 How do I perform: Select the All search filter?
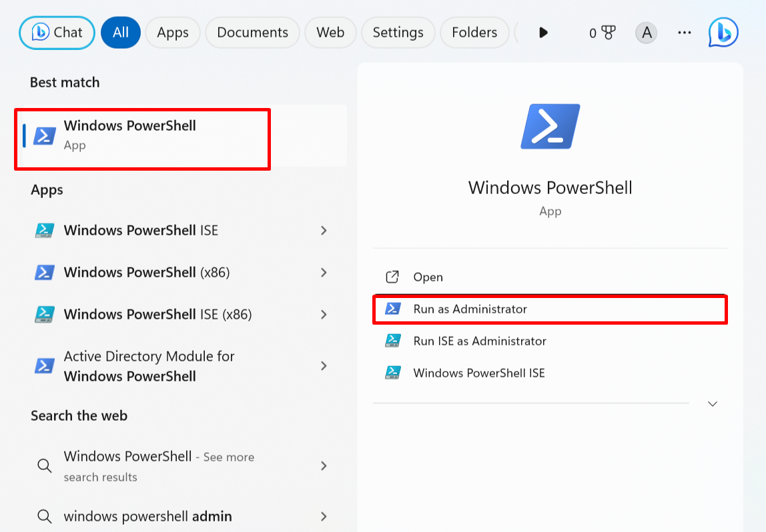tap(121, 33)
